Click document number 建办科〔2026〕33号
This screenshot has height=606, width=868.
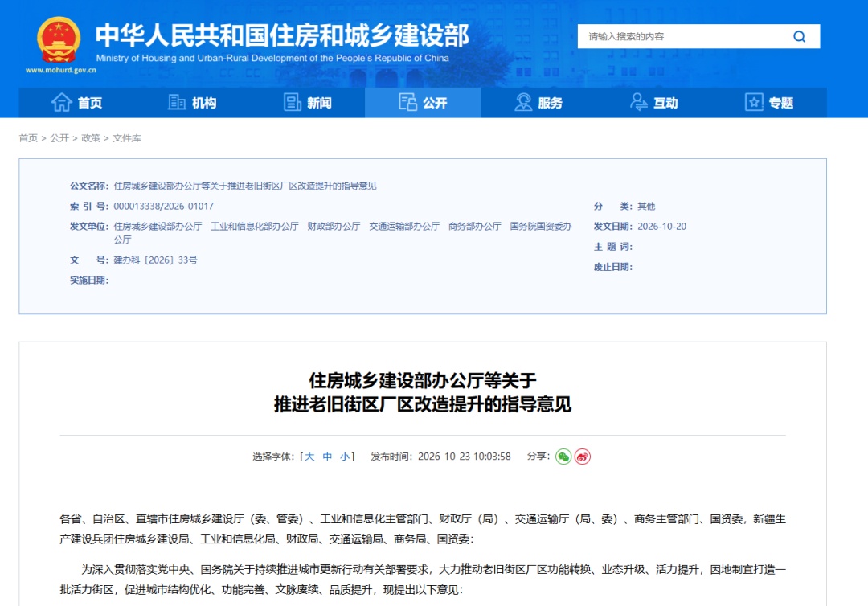(156, 260)
